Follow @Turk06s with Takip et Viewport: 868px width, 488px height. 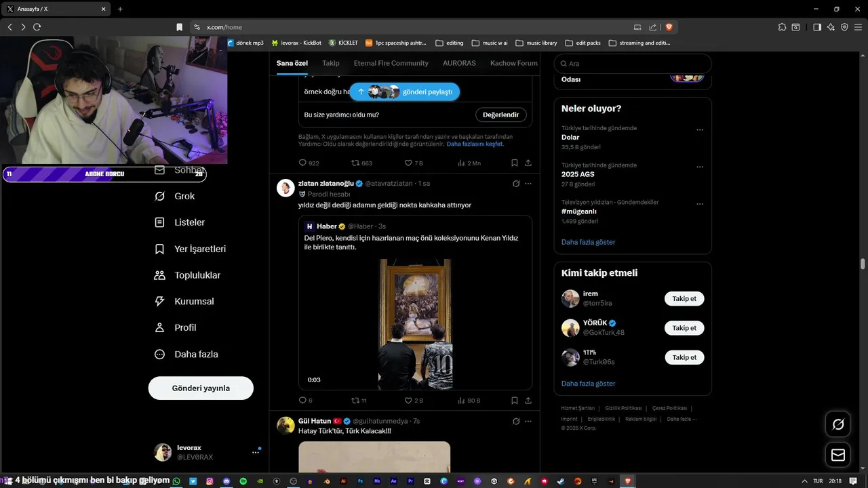point(684,357)
